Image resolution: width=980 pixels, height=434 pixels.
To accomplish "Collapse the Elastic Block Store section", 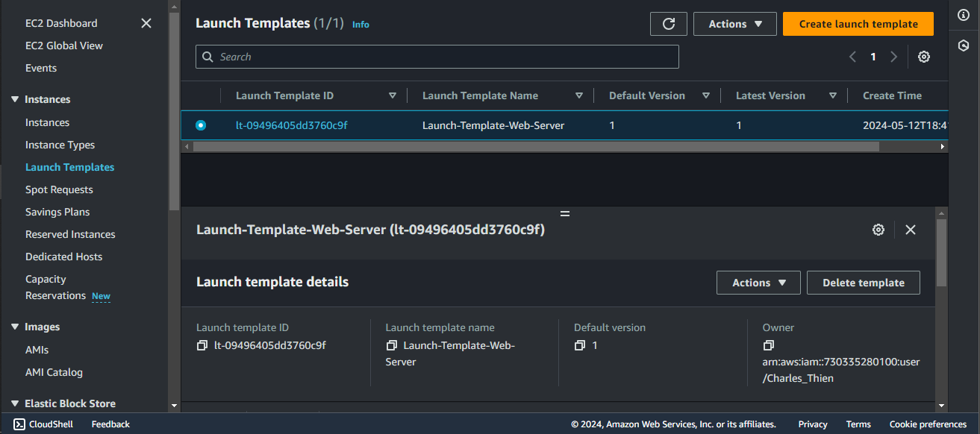I will (15, 403).
